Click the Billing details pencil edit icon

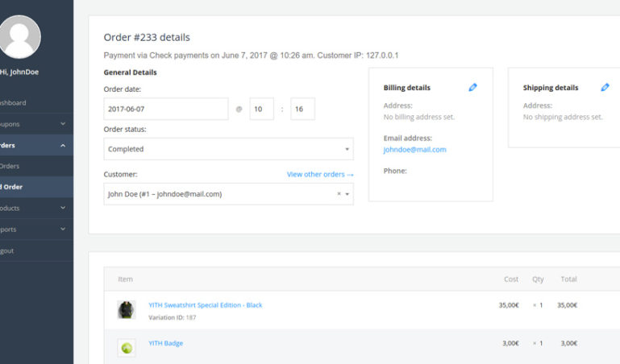[472, 88]
